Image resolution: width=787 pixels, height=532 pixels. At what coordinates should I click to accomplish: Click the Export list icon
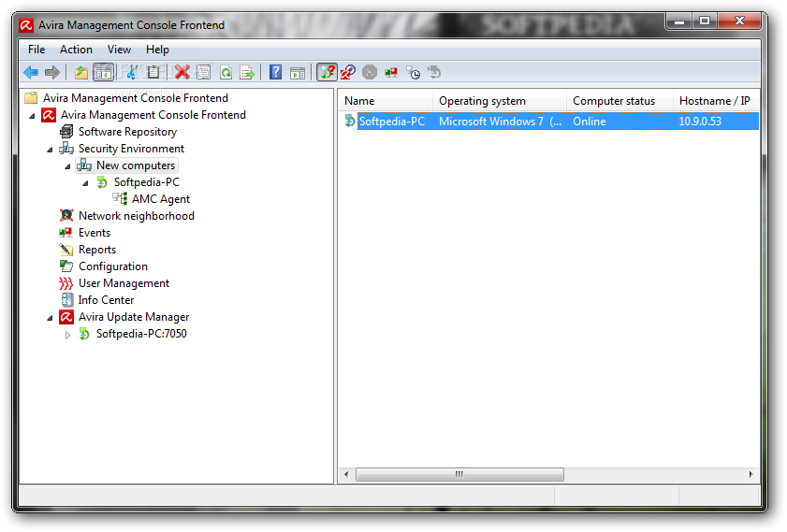pos(247,73)
